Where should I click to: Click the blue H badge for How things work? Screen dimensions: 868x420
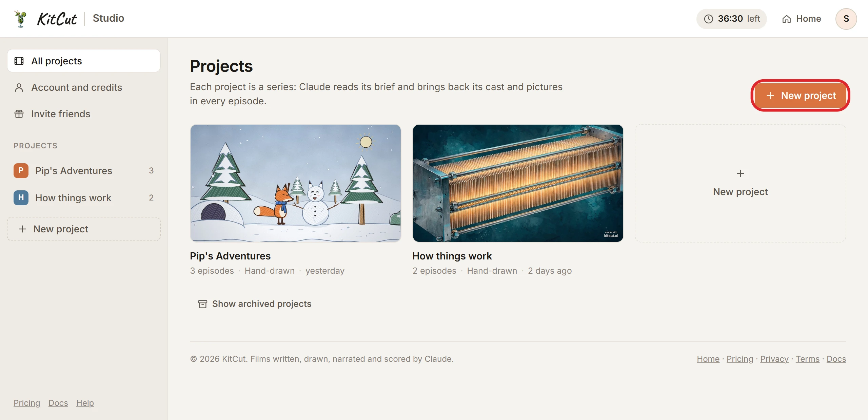[21, 197]
